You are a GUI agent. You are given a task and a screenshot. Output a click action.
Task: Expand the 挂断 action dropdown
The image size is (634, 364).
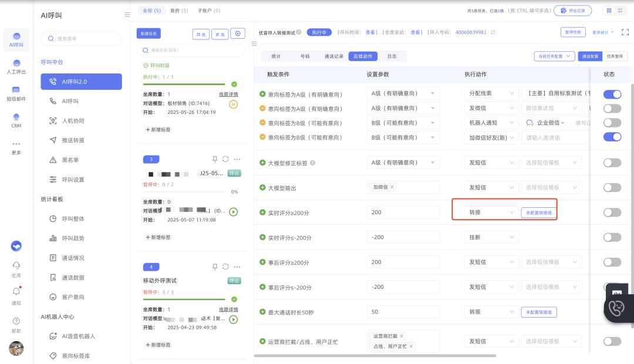click(491, 237)
